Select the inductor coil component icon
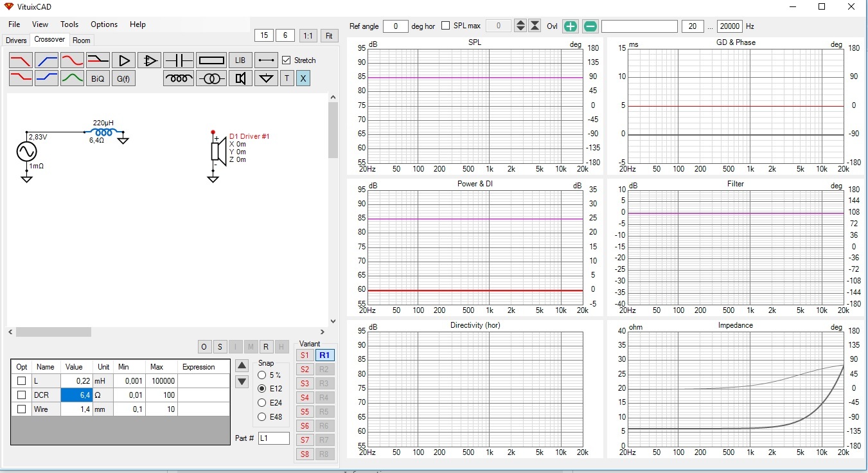The height and width of the screenshot is (473, 868). pyautogui.click(x=179, y=78)
